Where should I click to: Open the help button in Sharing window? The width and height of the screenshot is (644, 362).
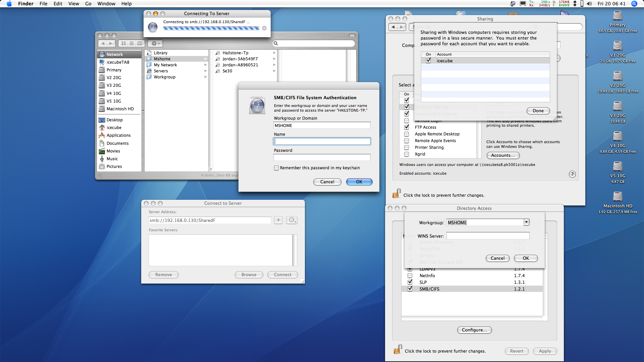572,174
